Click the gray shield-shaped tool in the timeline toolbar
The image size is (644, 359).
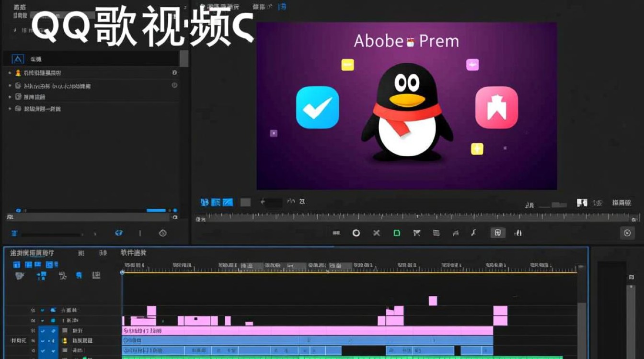pyautogui.click(x=20, y=276)
